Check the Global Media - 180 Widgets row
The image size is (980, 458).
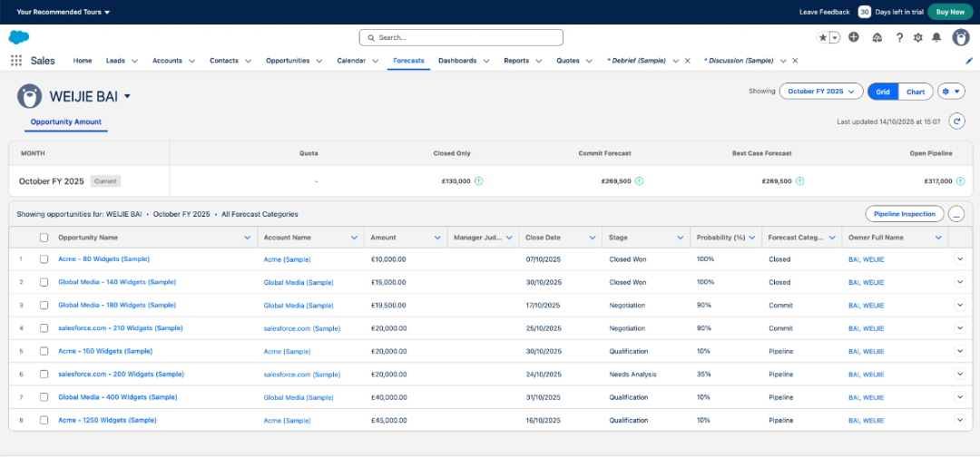44,305
